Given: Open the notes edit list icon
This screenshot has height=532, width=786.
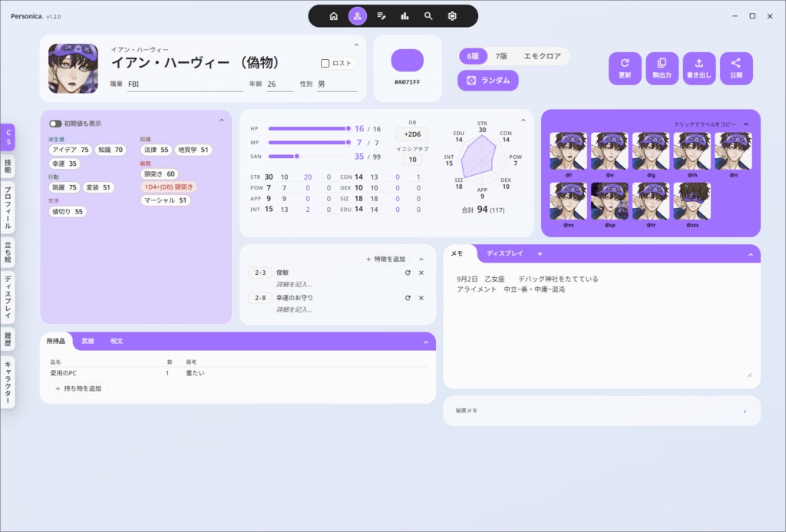Looking at the screenshot, I should point(381,16).
